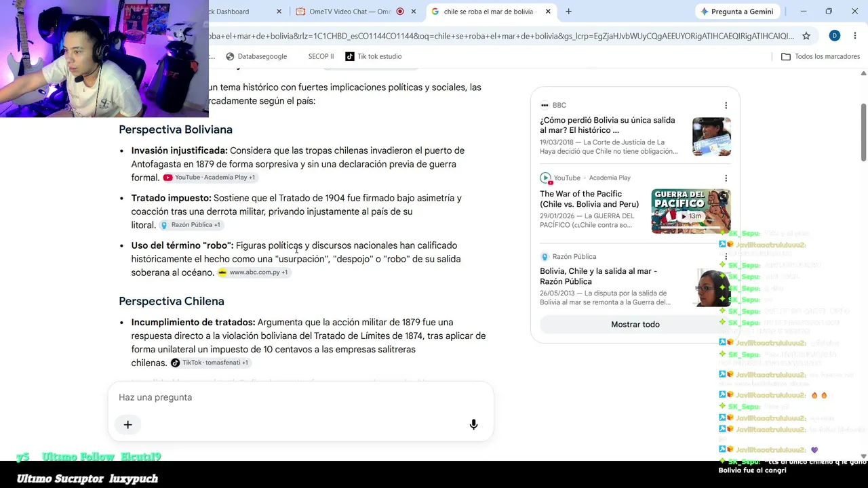Open the www.abc.com.py source chip

click(x=254, y=272)
